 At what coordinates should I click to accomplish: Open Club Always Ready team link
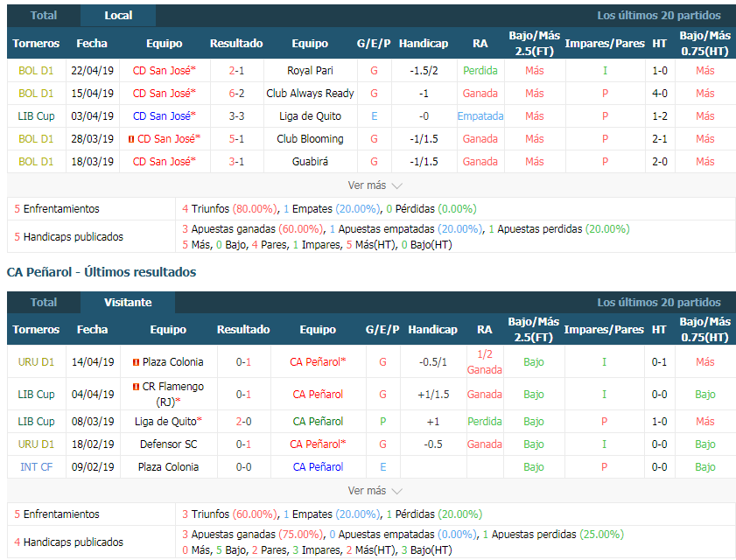(x=310, y=94)
